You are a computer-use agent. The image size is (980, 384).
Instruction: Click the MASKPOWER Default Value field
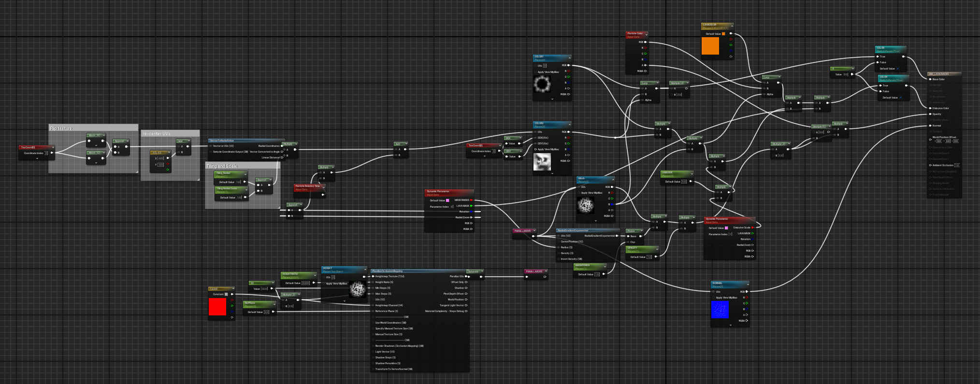[x=597, y=274]
